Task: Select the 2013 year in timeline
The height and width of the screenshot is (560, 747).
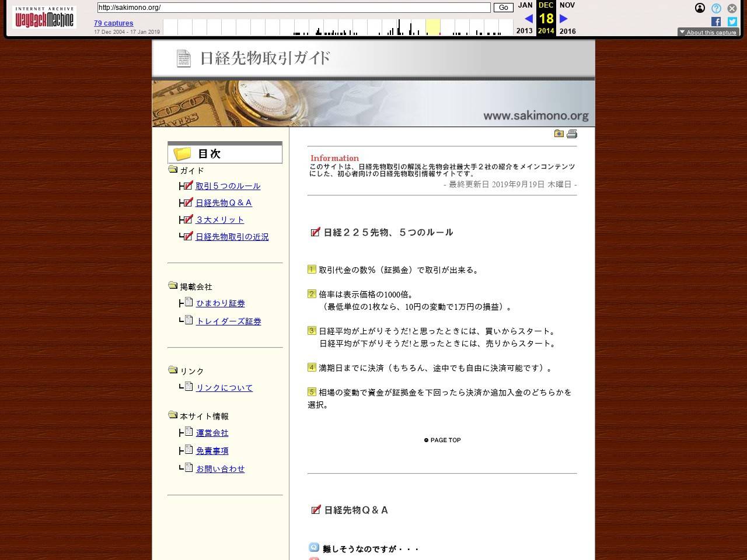Action: (524, 31)
